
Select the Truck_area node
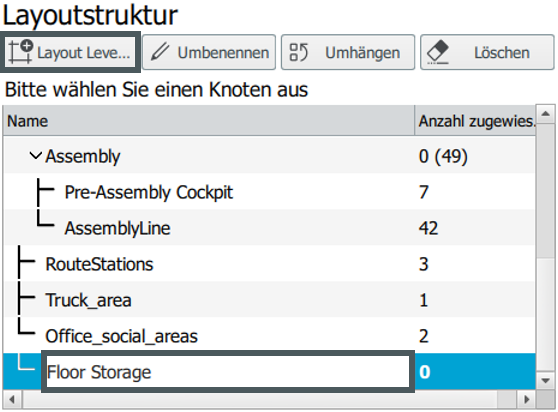(89, 300)
